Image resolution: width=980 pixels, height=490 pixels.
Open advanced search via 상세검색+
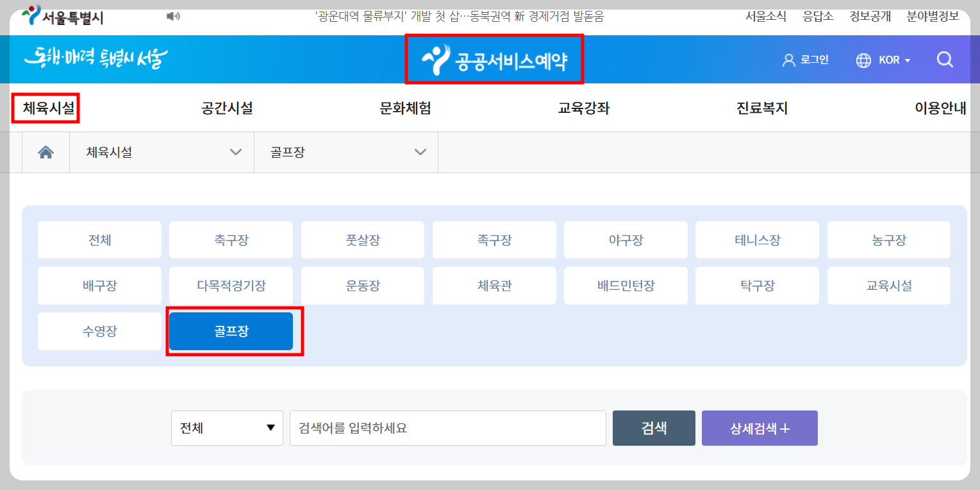pos(759,428)
